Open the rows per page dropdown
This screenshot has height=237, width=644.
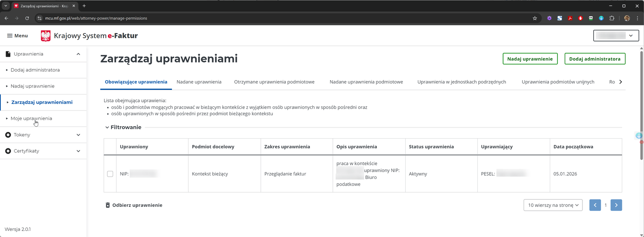pos(553,205)
